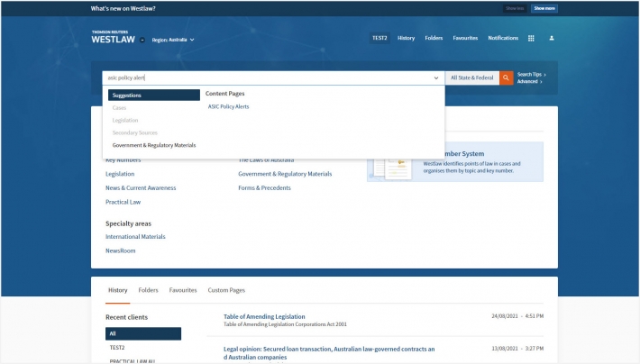The image size is (640, 364).
Task: Select TEST2 under Recent clients
Action: [x=117, y=348]
